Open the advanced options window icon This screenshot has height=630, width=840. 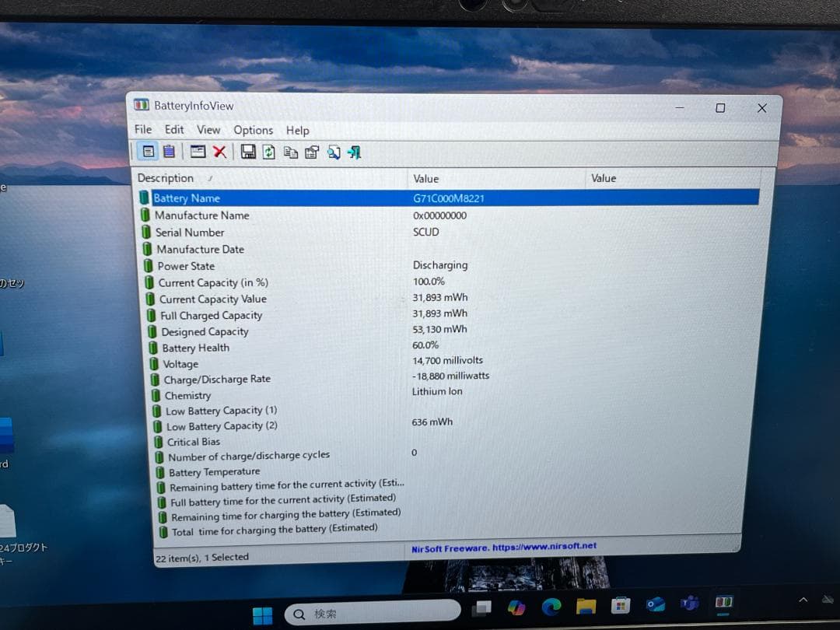198,152
